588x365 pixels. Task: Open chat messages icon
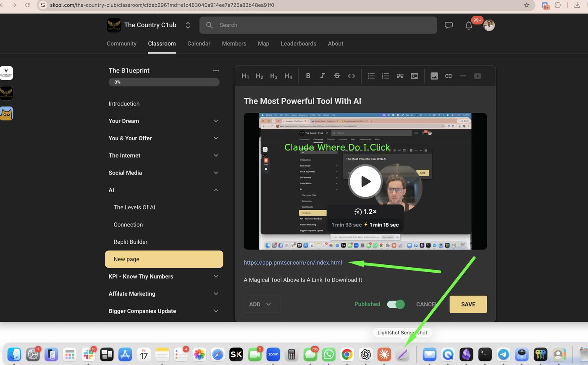(x=449, y=25)
